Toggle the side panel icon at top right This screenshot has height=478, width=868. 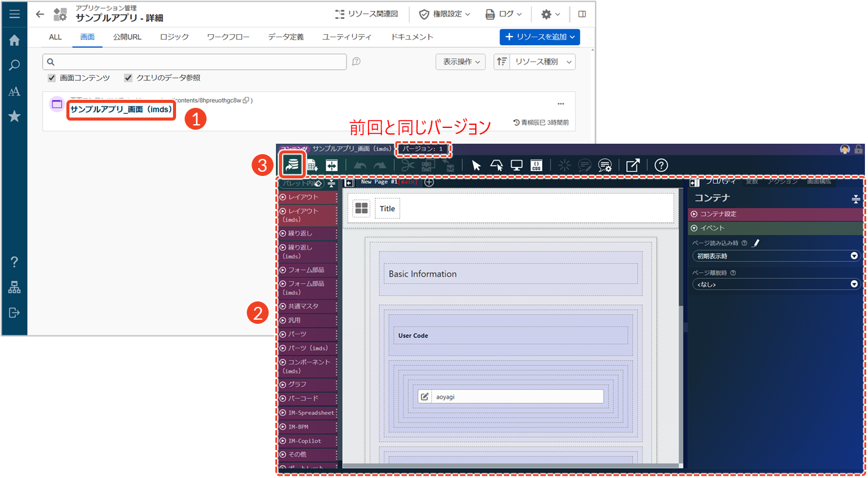(582, 14)
